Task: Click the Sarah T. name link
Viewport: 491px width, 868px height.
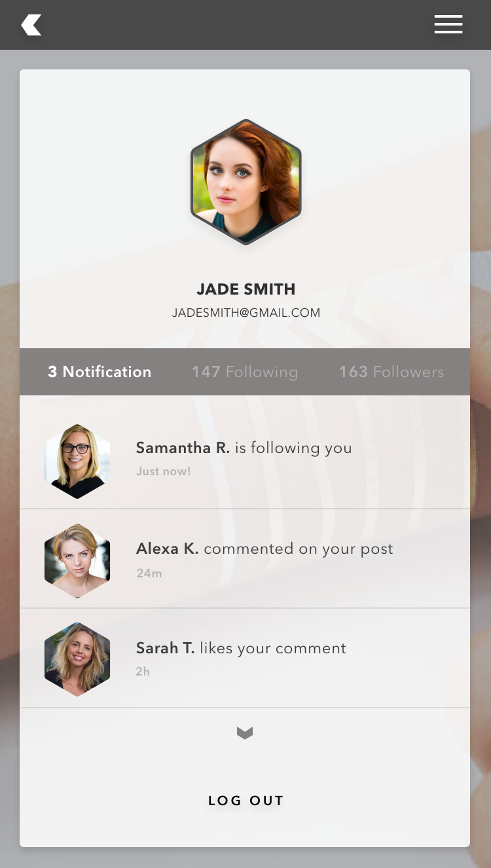Action: pyautogui.click(x=165, y=648)
